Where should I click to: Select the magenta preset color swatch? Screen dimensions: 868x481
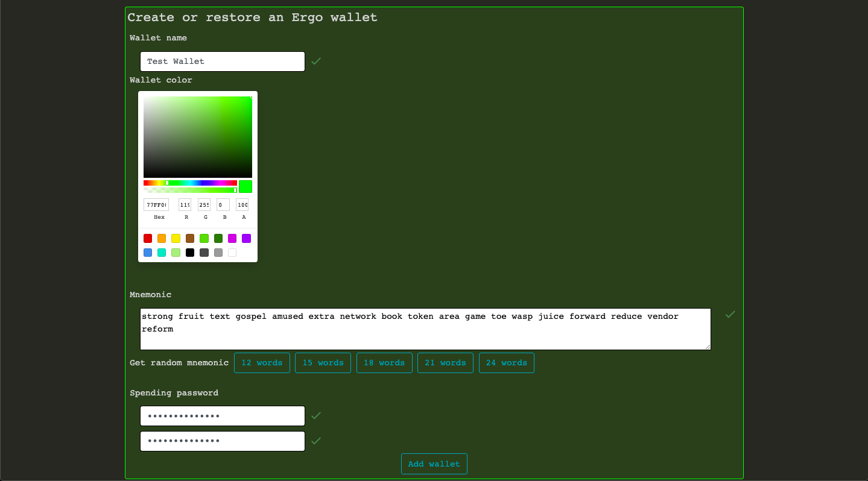point(232,239)
